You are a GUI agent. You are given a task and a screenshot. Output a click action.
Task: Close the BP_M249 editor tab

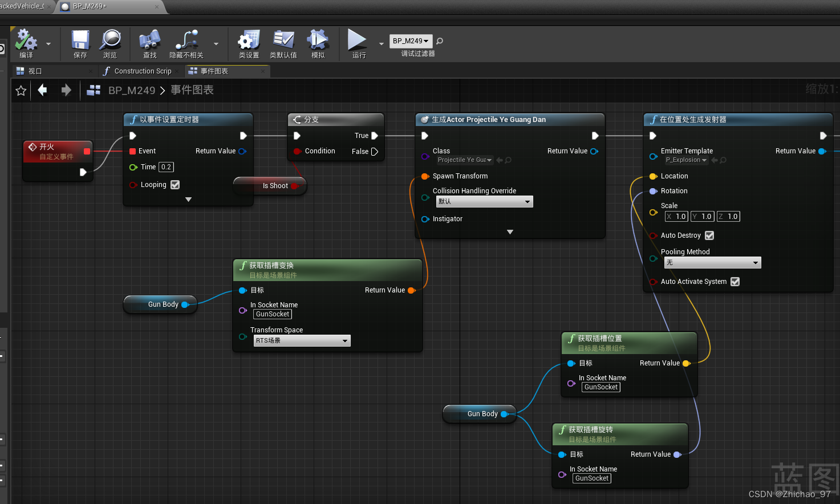pyautogui.click(x=157, y=7)
